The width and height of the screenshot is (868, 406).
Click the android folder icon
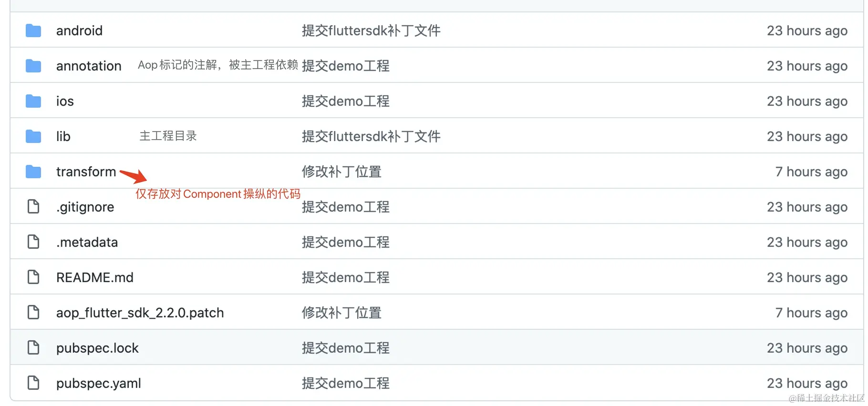(x=33, y=30)
